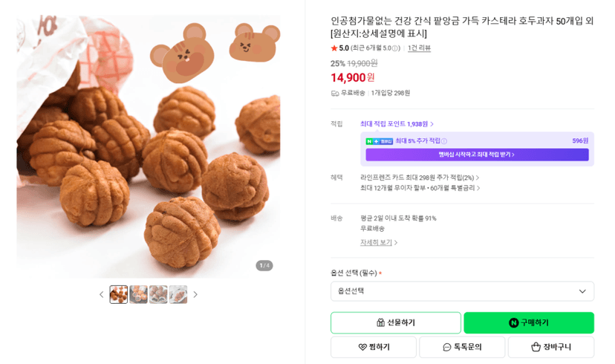Image resolution: width=615 pixels, height=364 pixels.
Task: Add item to 장바구니 cart
Action: 551,347
